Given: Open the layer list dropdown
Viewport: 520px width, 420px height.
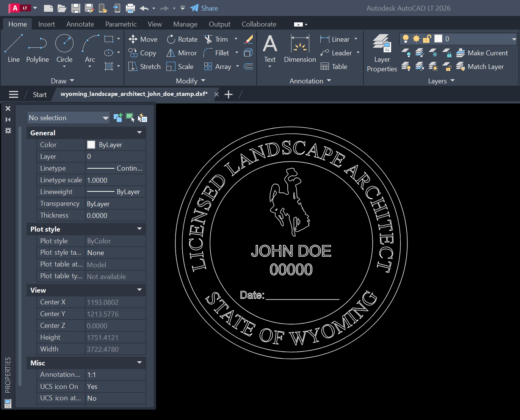Looking at the screenshot, I should (x=514, y=39).
